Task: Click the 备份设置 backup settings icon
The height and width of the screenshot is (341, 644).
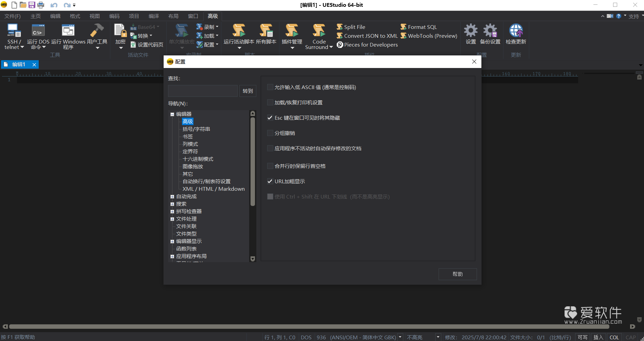Action: tap(490, 30)
